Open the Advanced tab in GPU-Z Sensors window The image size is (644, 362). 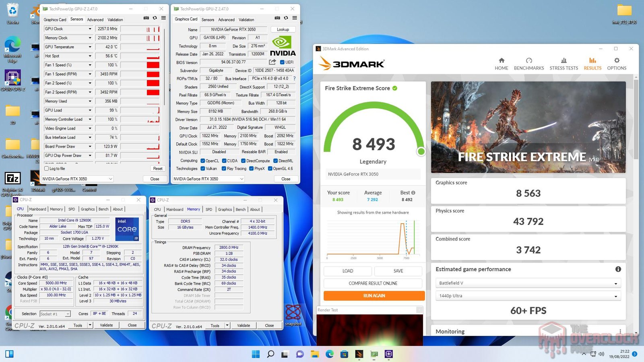click(x=95, y=20)
